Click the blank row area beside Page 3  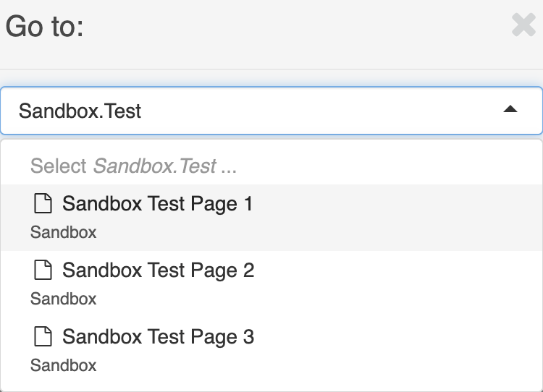398,351
